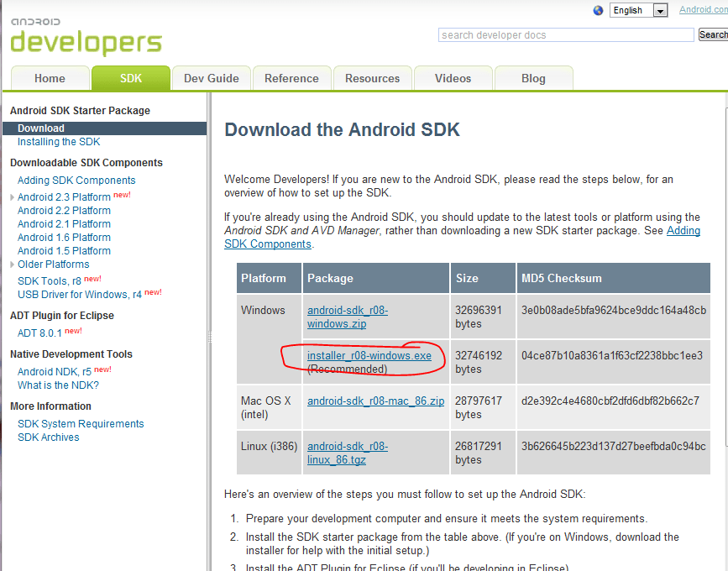
Task: Open the Blog tab
Action: (533, 78)
